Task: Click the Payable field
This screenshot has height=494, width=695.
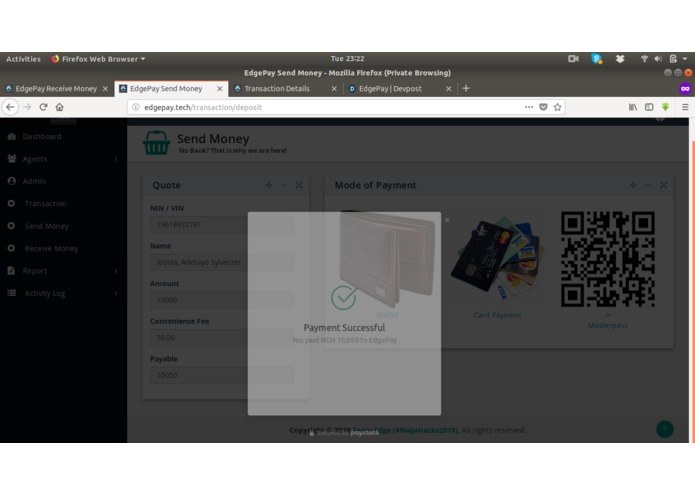Action: pyautogui.click(x=222, y=375)
